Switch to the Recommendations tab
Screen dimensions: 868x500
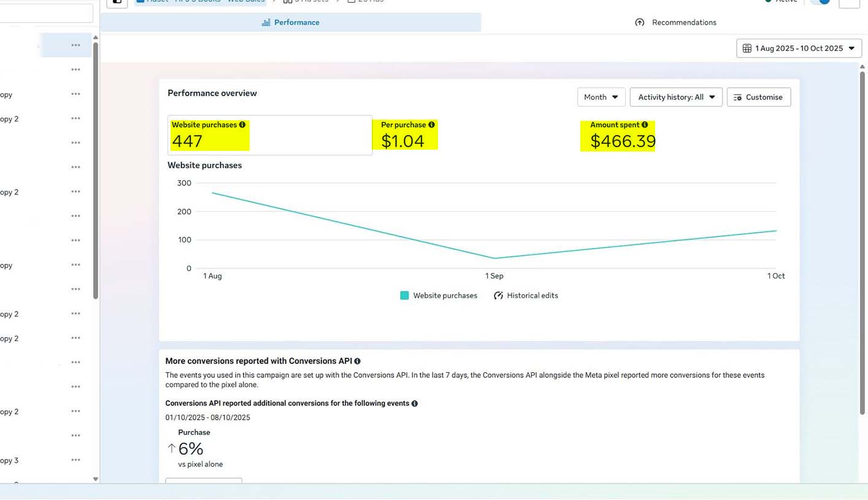675,23
